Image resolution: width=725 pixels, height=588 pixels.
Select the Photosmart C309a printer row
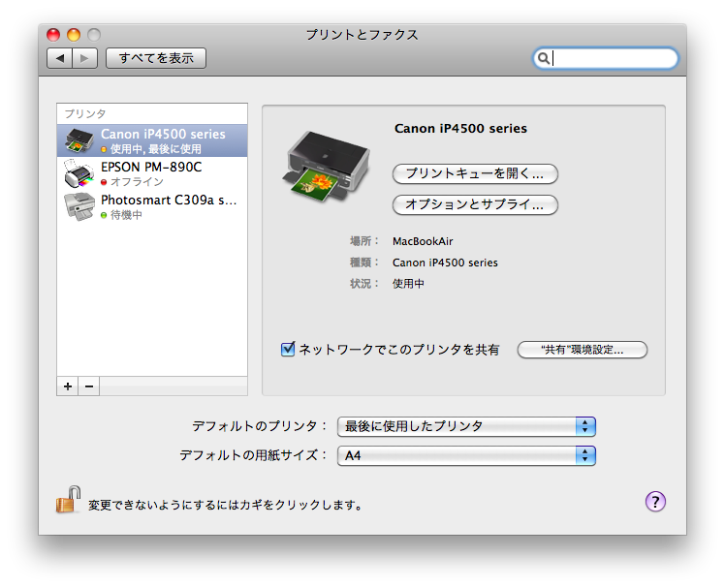click(x=152, y=206)
